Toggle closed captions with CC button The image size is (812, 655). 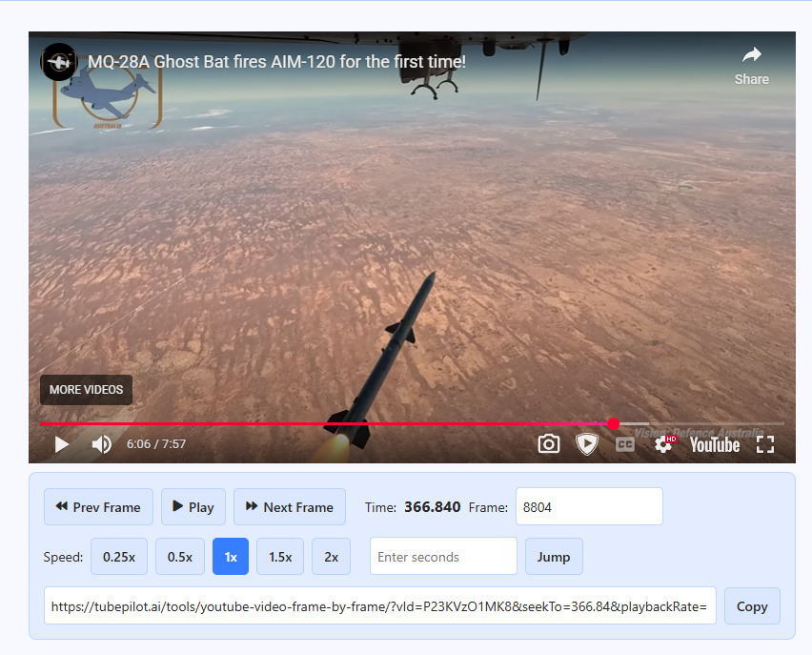(x=625, y=444)
